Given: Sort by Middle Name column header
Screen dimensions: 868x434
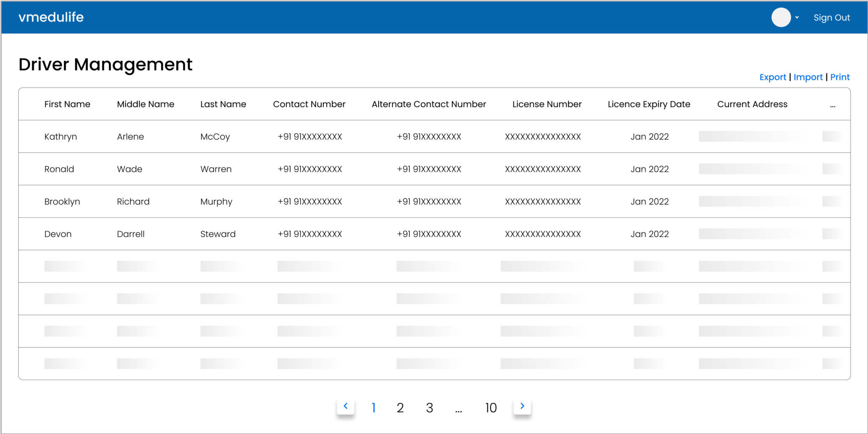Looking at the screenshot, I should 145,104.
